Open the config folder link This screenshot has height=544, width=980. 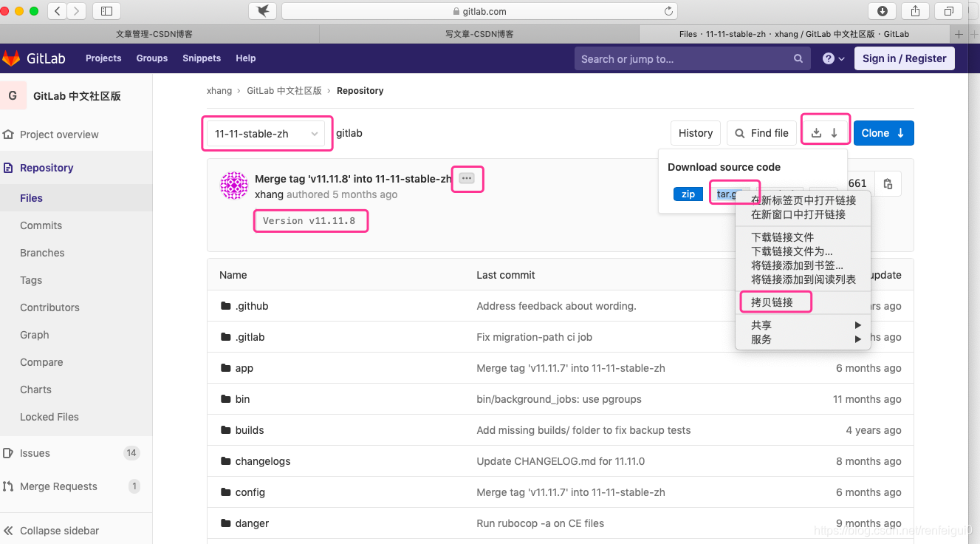tap(250, 492)
